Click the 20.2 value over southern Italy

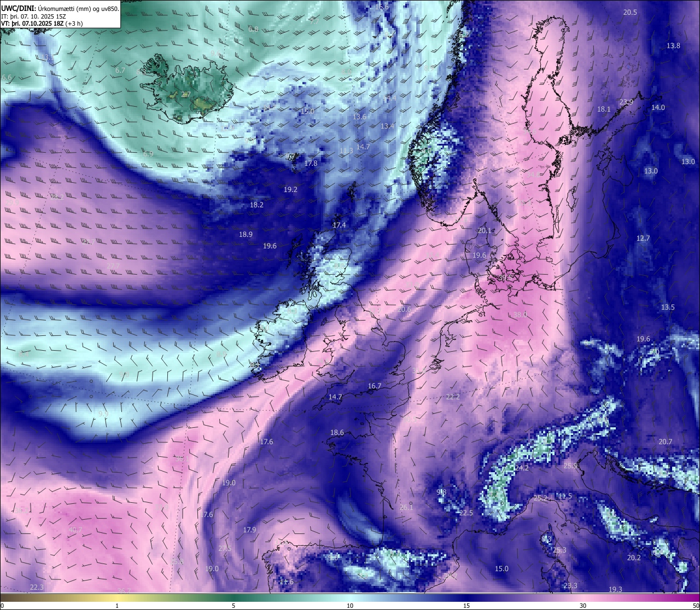point(634,557)
